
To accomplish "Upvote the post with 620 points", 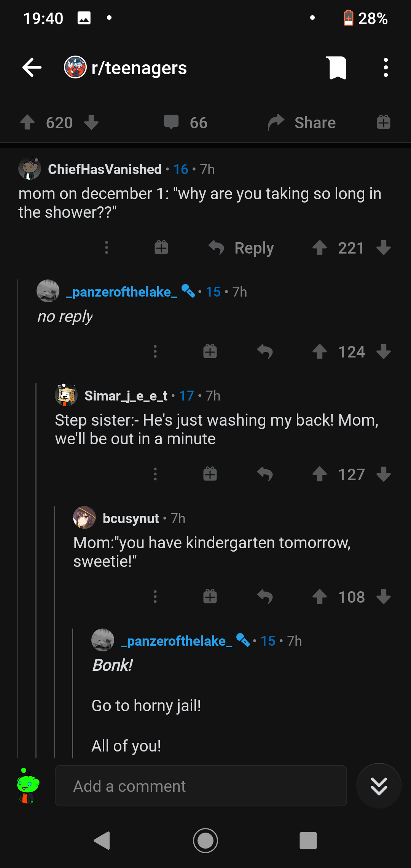I will 27,123.
